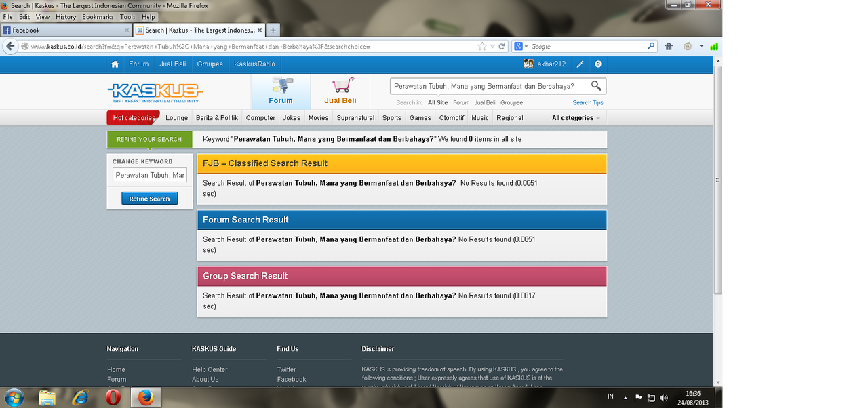Select Forum search filter under search box

tap(461, 103)
